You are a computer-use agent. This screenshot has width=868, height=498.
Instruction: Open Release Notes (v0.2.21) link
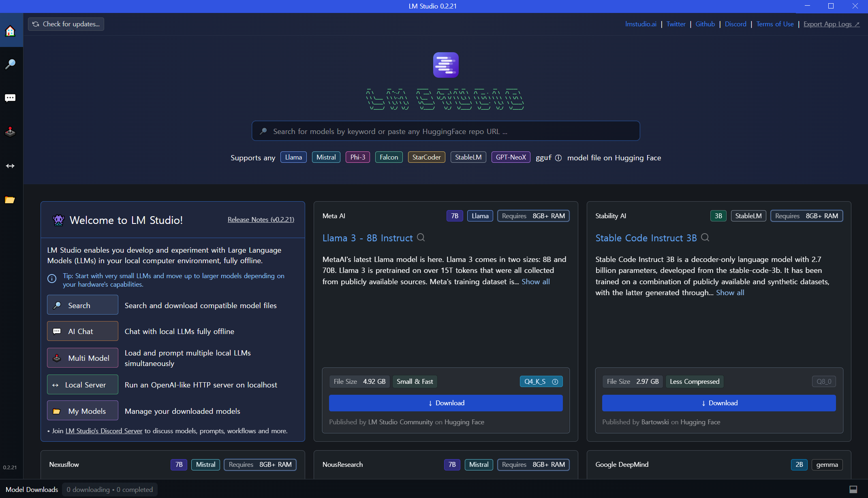261,219
